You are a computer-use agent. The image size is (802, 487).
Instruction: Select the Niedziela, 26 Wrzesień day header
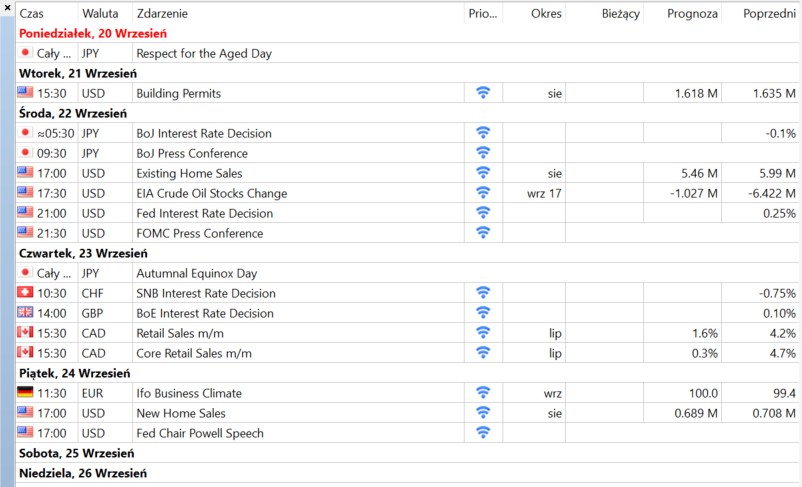click(83, 474)
